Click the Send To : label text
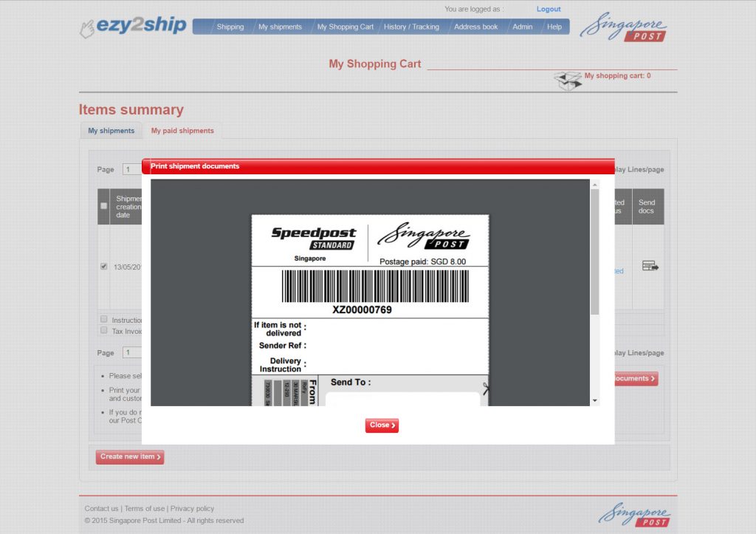The image size is (756, 534). coord(351,383)
